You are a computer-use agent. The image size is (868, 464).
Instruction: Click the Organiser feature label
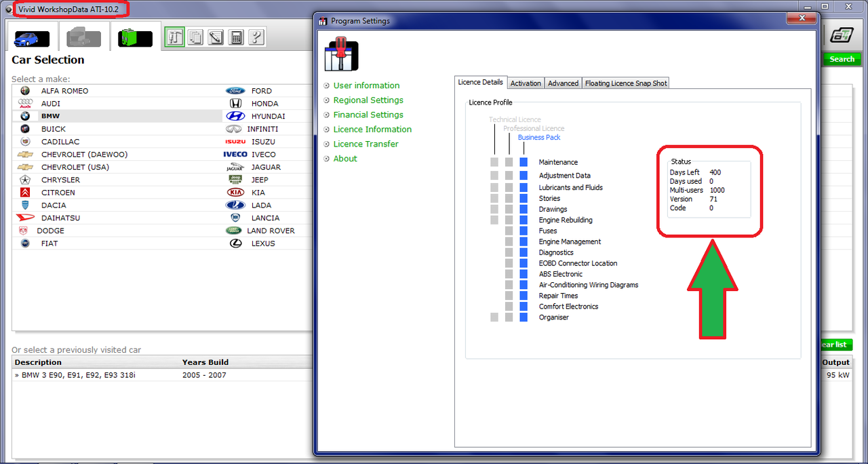click(x=554, y=317)
